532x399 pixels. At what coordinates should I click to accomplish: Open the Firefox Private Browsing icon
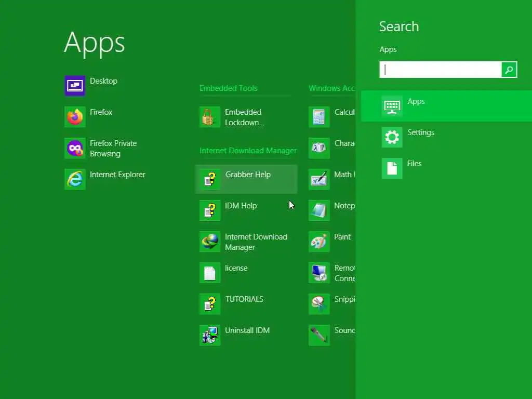(x=75, y=148)
